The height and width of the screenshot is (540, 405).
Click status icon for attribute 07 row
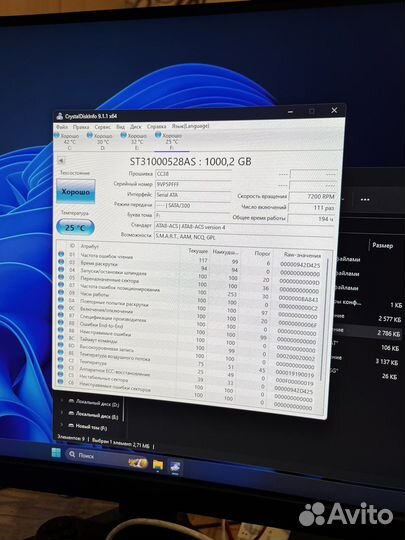click(x=61, y=284)
